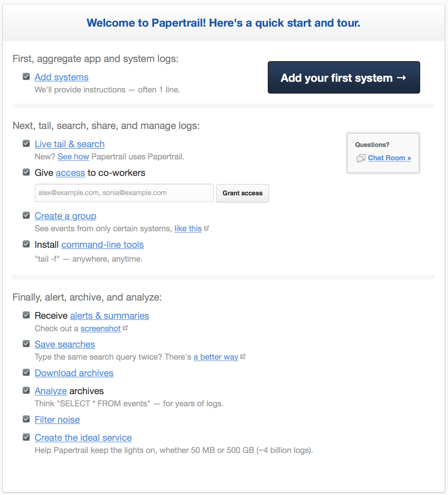Viewport: 448px width, 495px height.
Task: Click external-link icon after 'like this'
Action: 207,228
